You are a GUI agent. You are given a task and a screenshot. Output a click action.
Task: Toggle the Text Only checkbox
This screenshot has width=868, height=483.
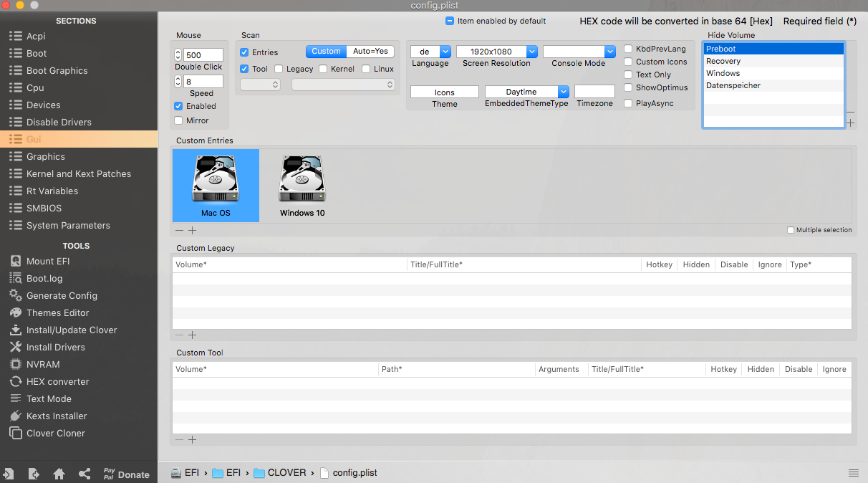(628, 75)
